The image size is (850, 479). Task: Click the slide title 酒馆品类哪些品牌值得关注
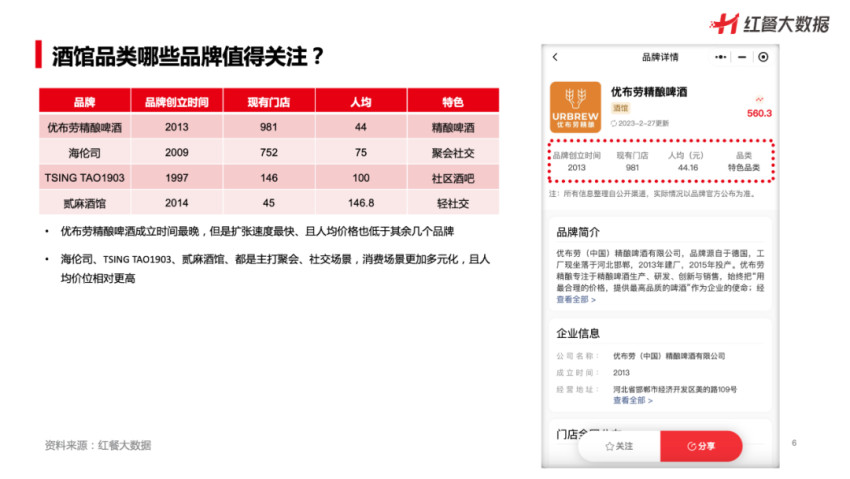(188, 56)
